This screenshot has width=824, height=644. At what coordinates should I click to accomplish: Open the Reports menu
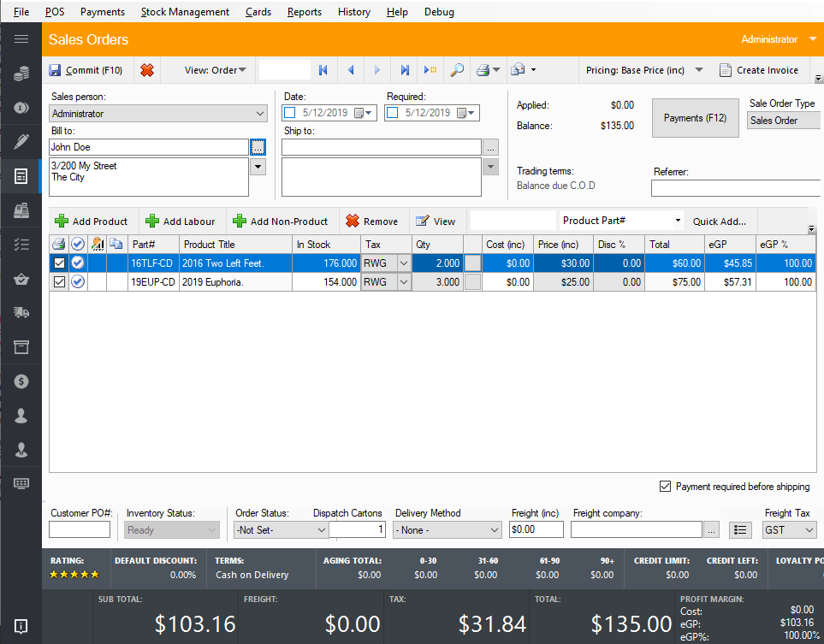305,12
